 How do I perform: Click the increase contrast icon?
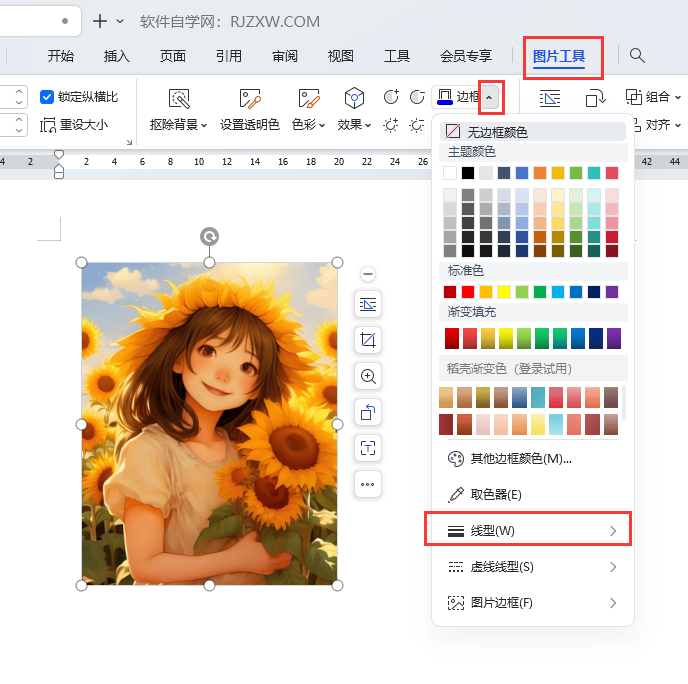click(391, 97)
